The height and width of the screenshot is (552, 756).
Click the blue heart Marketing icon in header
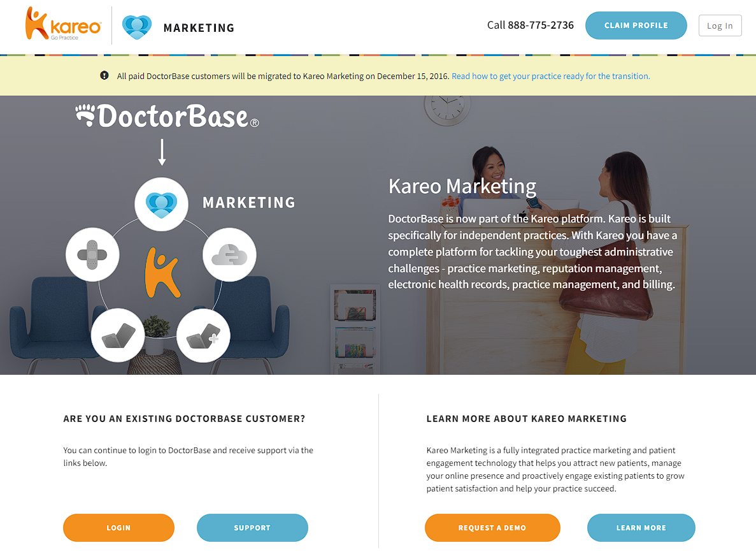137,27
